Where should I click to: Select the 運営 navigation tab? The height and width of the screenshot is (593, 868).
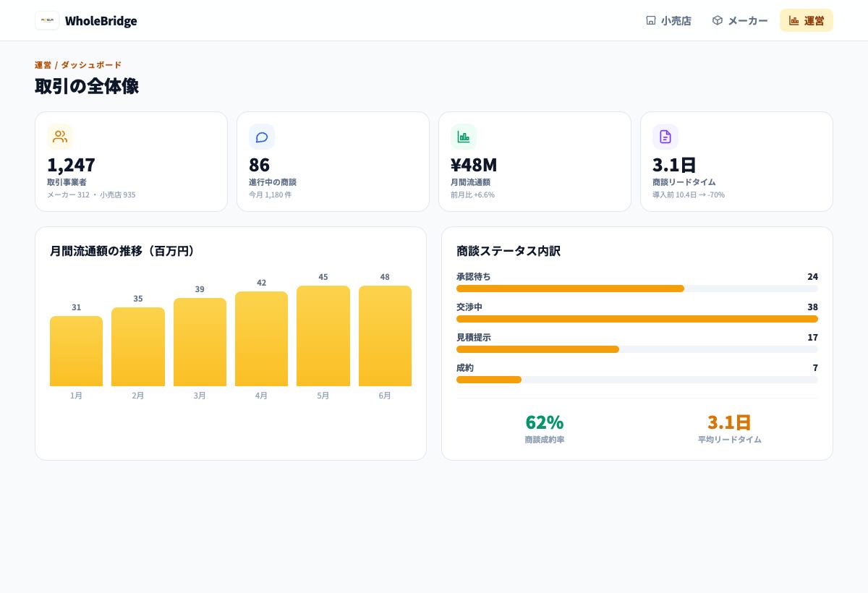pyautogui.click(x=807, y=20)
